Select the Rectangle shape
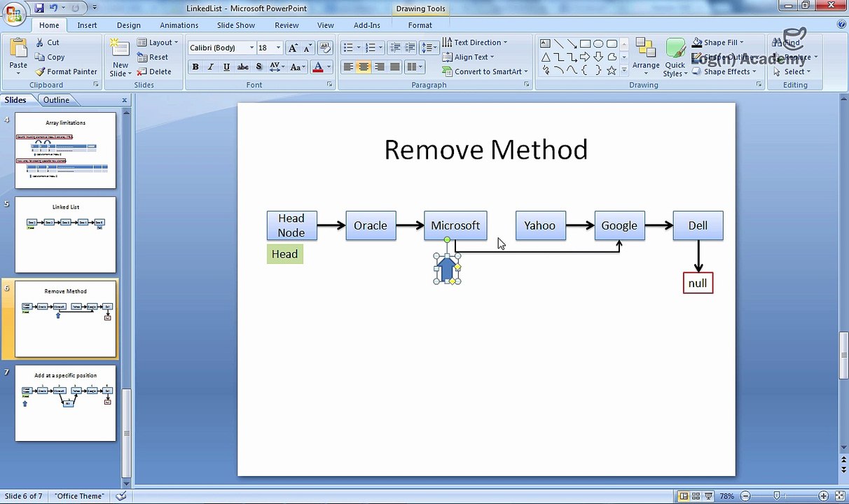 click(585, 43)
